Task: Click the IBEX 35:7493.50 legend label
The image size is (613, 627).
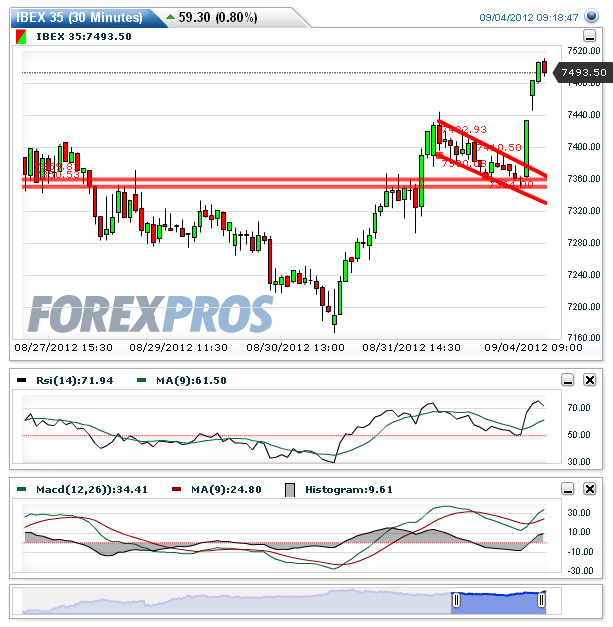Action: (84, 37)
